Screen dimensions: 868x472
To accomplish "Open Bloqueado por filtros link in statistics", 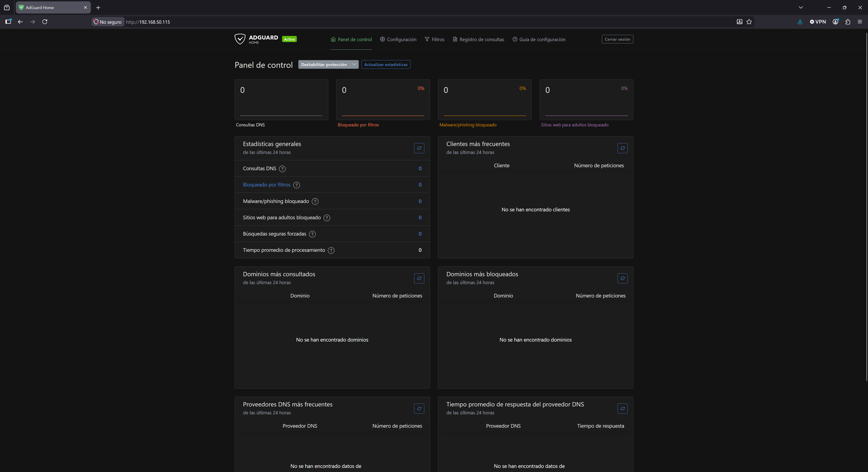I will click(267, 185).
